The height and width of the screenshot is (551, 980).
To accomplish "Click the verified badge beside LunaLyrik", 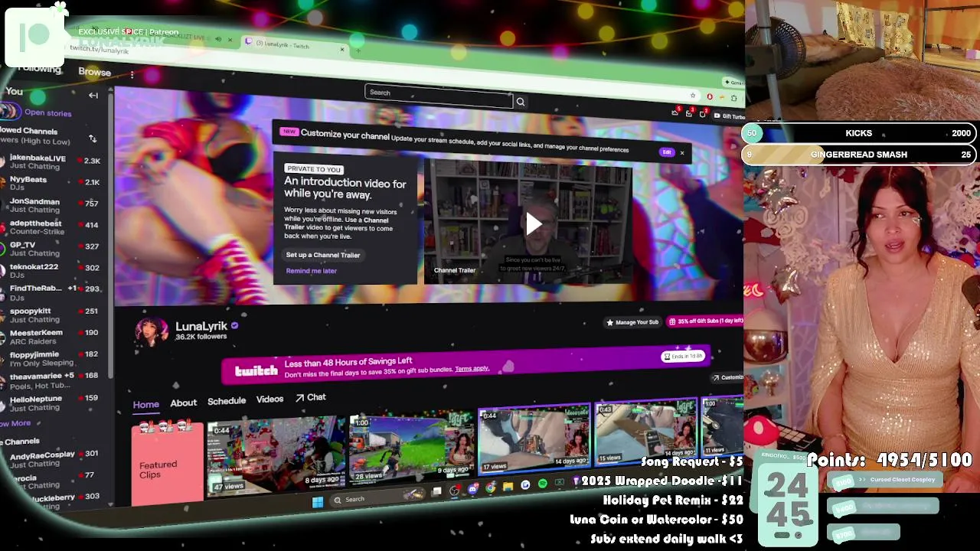I will pos(235,325).
